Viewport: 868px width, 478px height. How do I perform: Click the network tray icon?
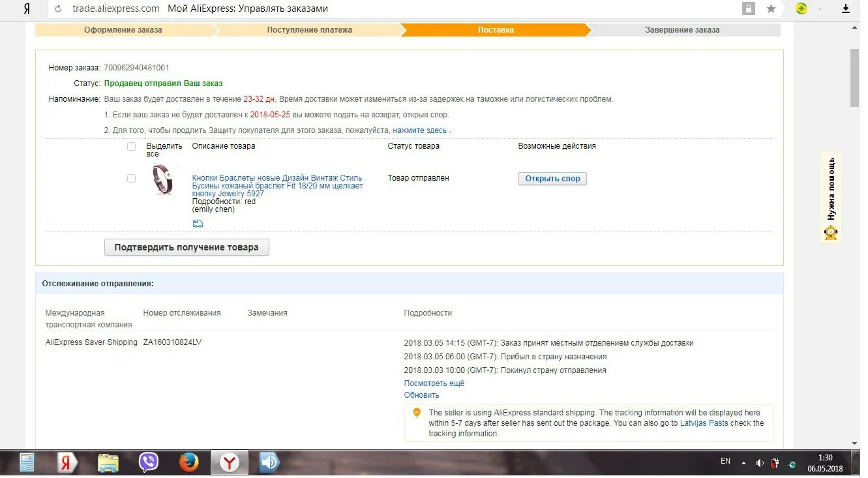coord(791,464)
